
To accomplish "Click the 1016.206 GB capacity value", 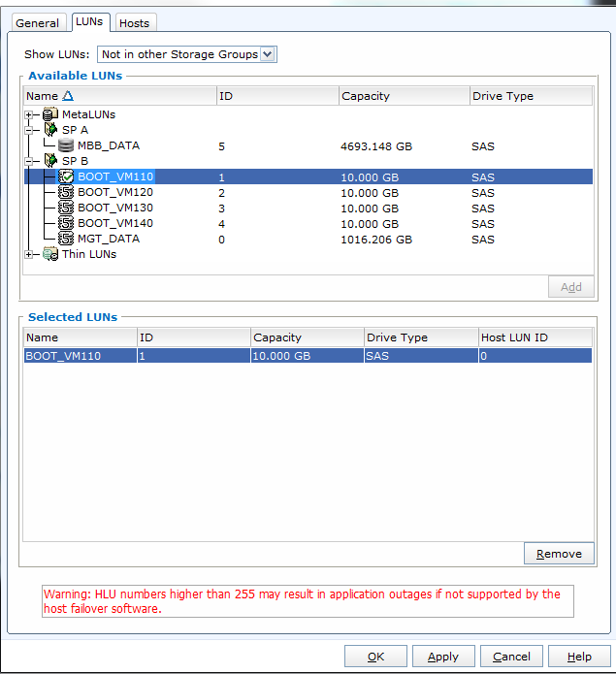I will coord(376,240).
